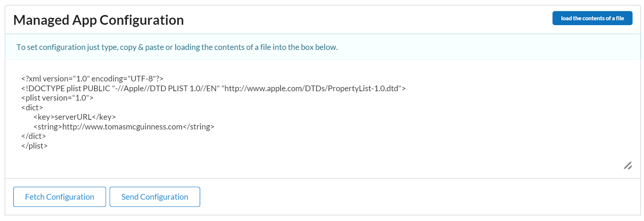The height and width of the screenshot is (221, 644).
Task: Click the opening string tag in textarea
Action: [x=47, y=127]
